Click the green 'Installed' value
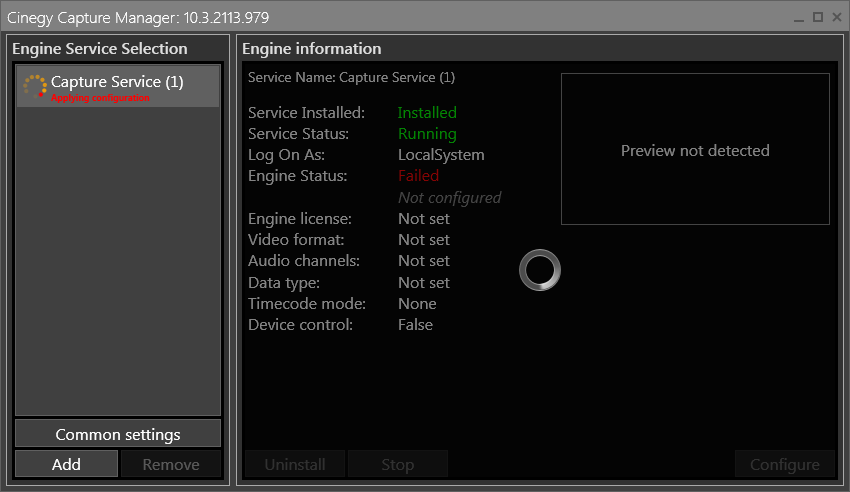Screen dimensions: 850x492 [x=427, y=112]
